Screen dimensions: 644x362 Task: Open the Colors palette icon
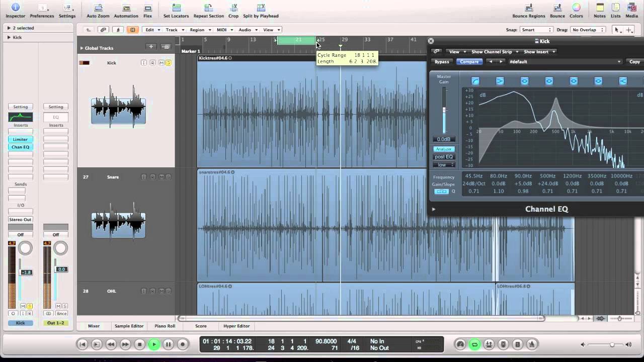click(576, 8)
